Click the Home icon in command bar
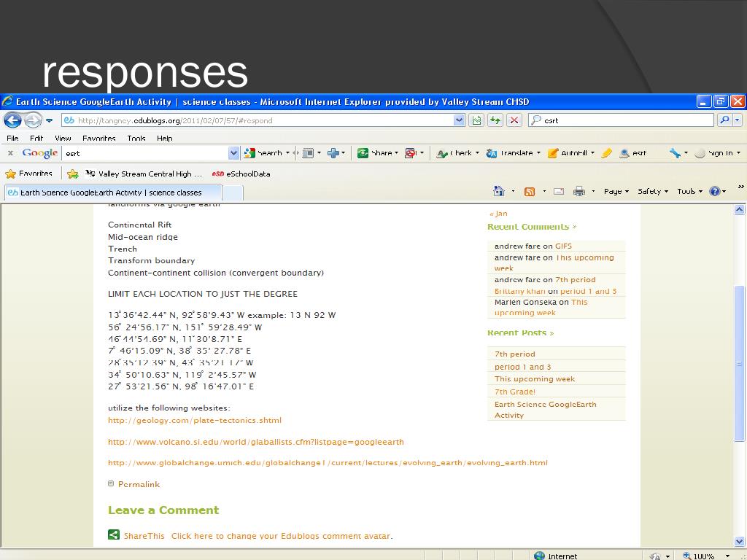The image size is (747, 560). coord(499,192)
